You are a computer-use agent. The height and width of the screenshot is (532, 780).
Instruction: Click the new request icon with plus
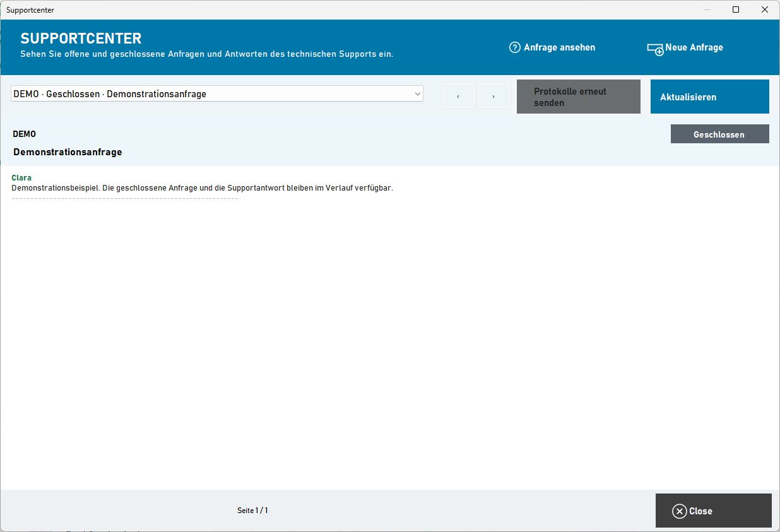click(x=656, y=49)
